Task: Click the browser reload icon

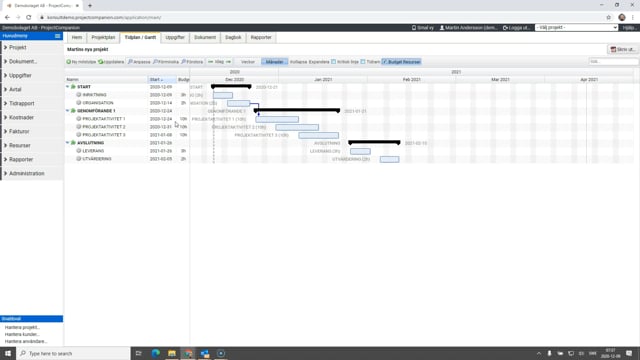Action: pyautogui.click(x=29, y=18)
